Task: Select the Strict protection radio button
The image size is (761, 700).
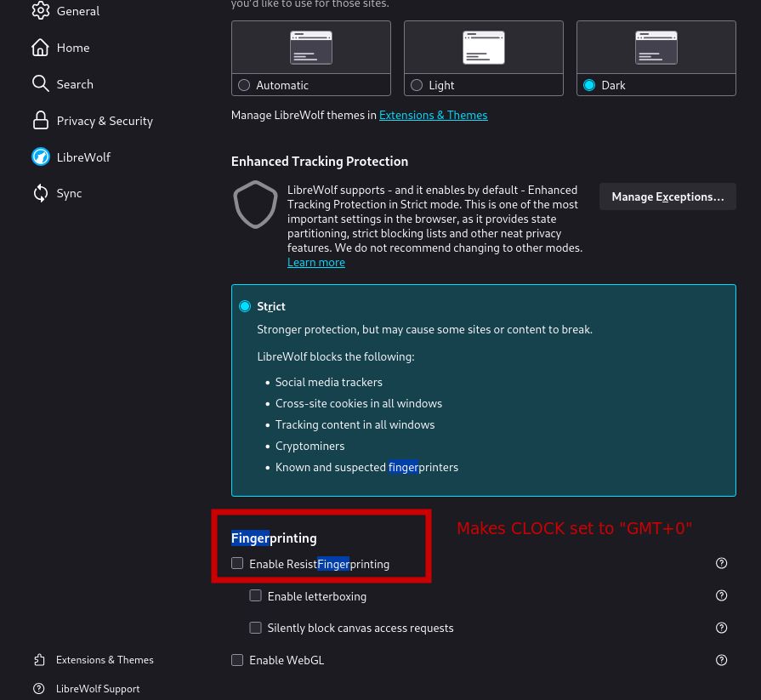Action: (245, 306)
